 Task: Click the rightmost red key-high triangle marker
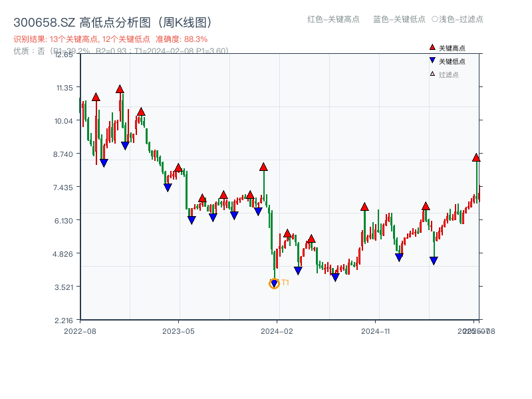pyautogui.click(x=476, y=158)
